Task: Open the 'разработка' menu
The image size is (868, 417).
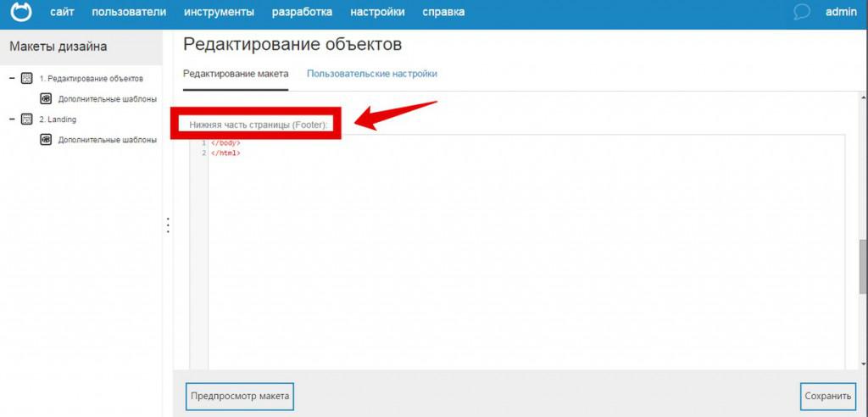Action: 302,13
